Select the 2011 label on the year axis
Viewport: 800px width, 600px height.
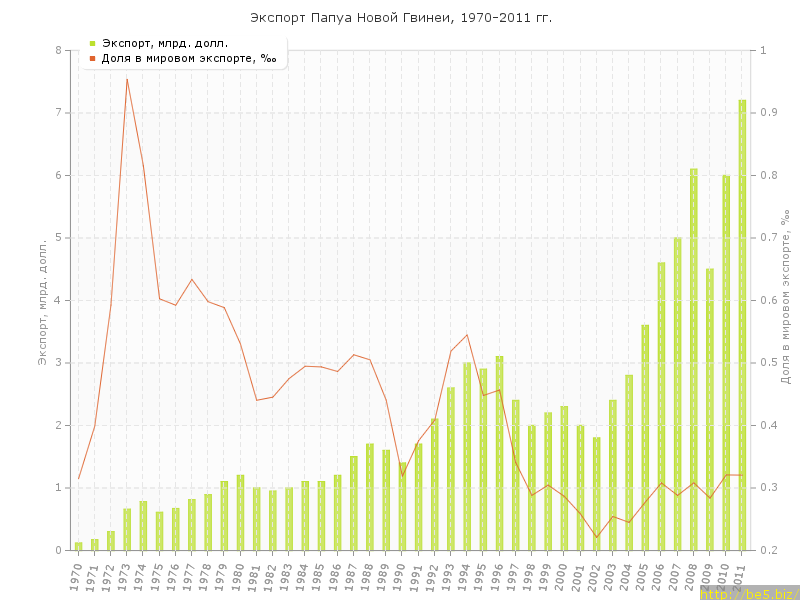(741, 576)
